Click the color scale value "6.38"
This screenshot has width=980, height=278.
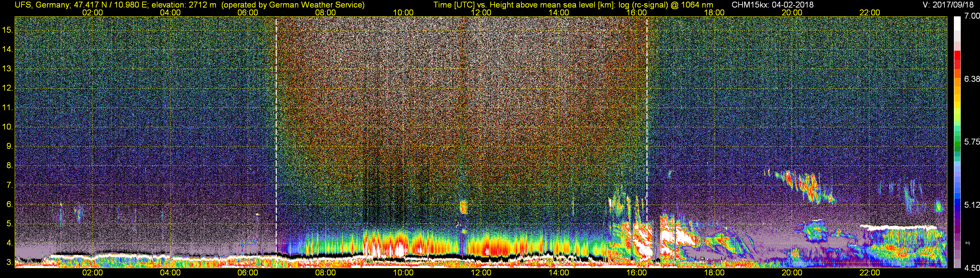click(972, 79)
